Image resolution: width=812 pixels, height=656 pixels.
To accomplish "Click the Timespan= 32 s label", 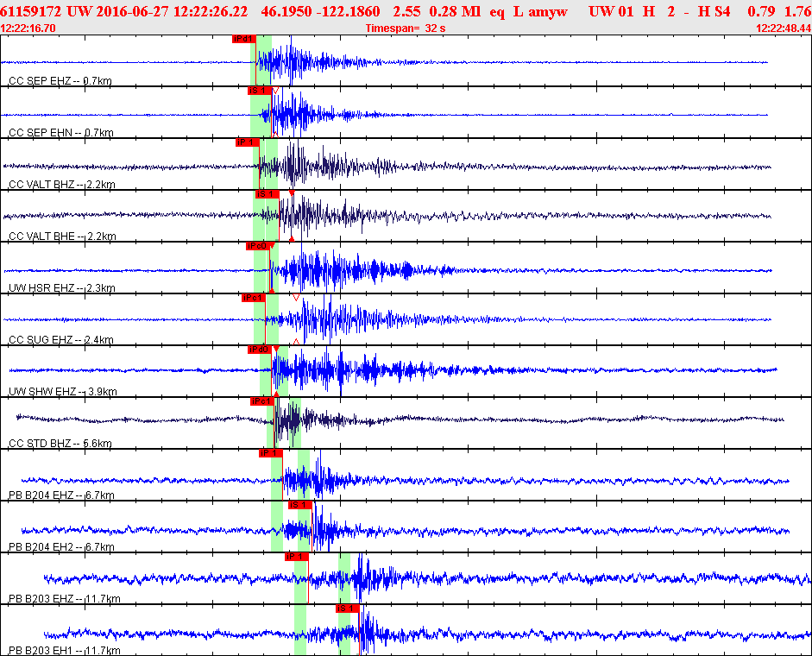I will pyautogui.click(x=405, y=28).
